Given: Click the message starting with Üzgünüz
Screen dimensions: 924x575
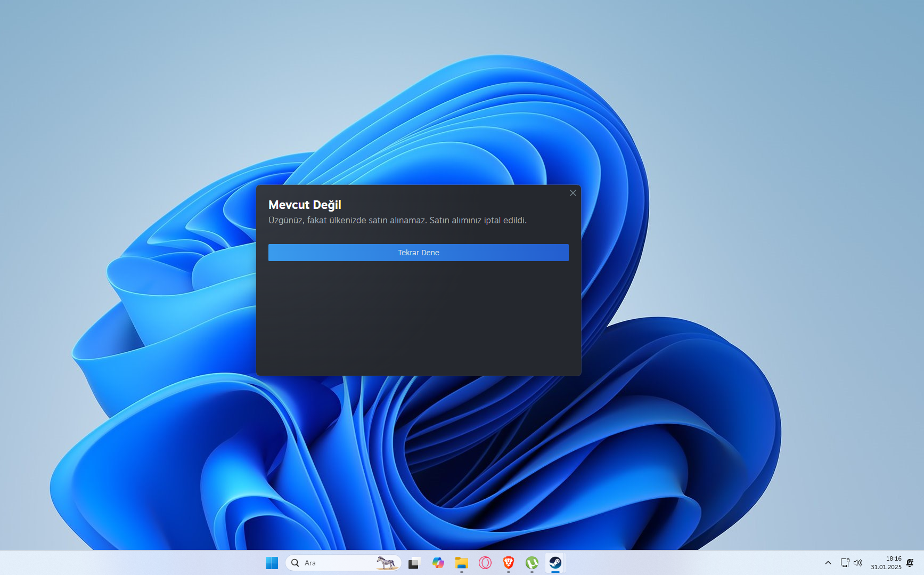Looking at the screenshot, I should click(x=397, y=220).
